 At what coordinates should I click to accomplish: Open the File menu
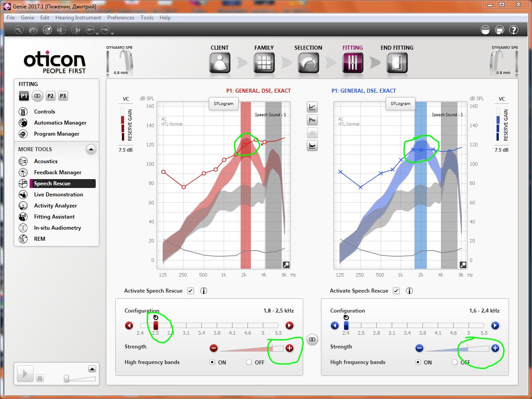tap(11, 18)
